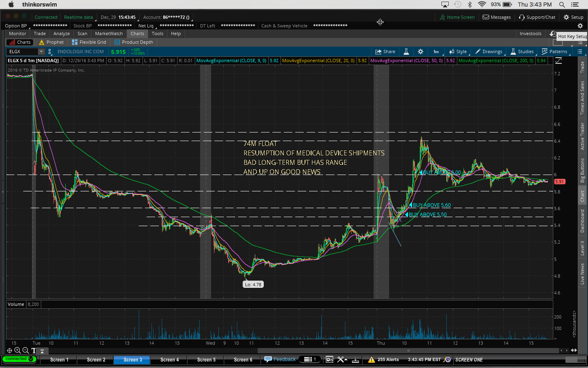This screenshot has width=588, height=368.
Task: Switch to Screen 6
Action: click(x=243, y=360)
